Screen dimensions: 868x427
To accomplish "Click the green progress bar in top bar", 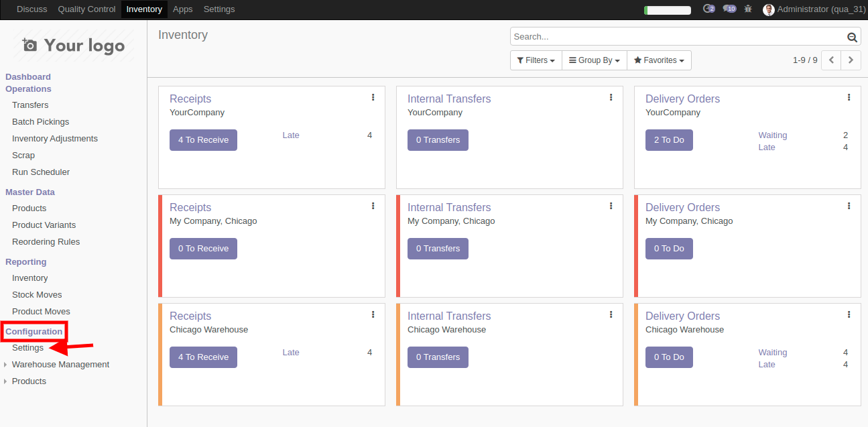I will point(667,10).
